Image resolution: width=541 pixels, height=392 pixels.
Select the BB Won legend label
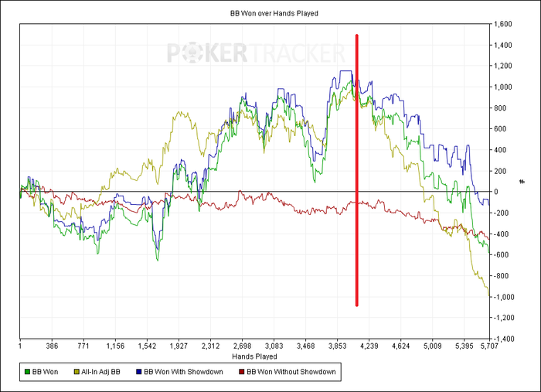45,372
